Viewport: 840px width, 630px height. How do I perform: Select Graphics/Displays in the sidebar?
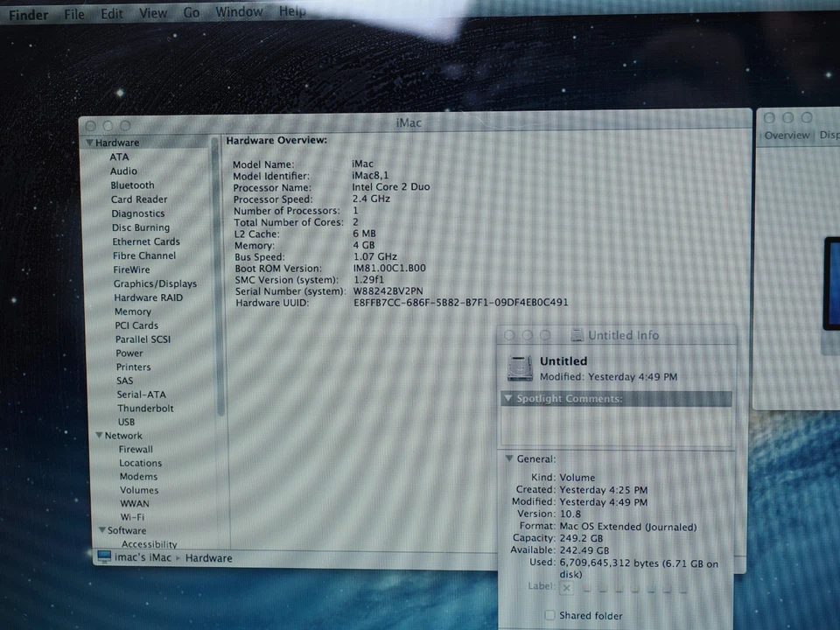point(155,283)
